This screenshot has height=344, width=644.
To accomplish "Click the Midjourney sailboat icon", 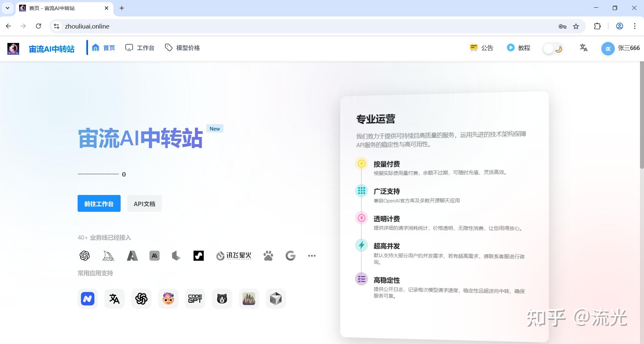I will pyautogui.click(x=108, y=255).
